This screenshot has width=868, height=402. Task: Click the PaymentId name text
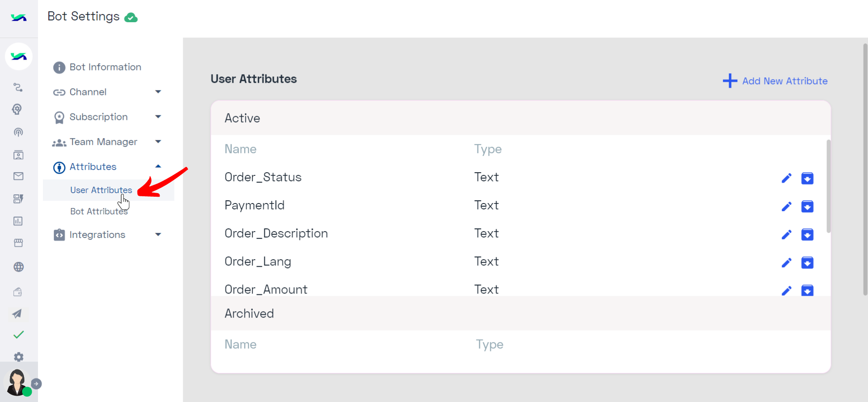click(x=255, y=205)
